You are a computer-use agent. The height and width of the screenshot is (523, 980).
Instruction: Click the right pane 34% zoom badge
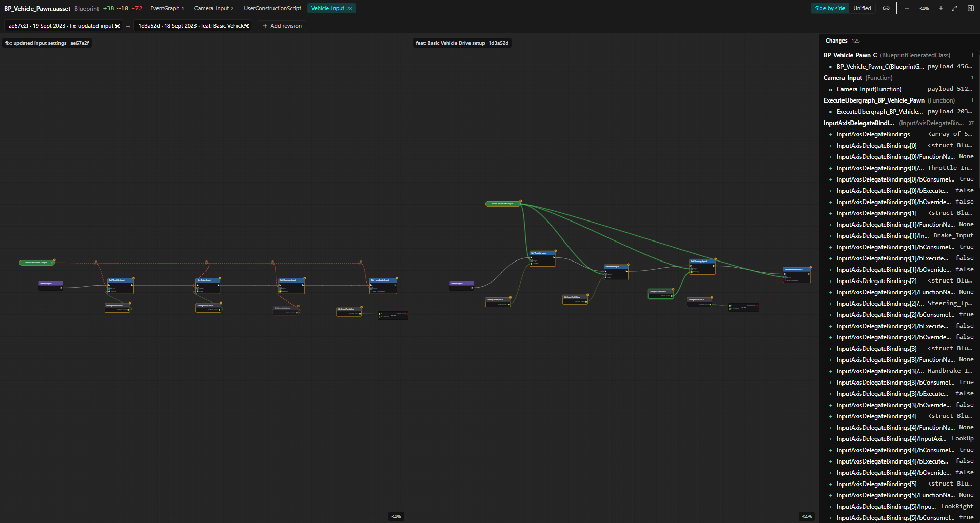(x=807, y=516)
